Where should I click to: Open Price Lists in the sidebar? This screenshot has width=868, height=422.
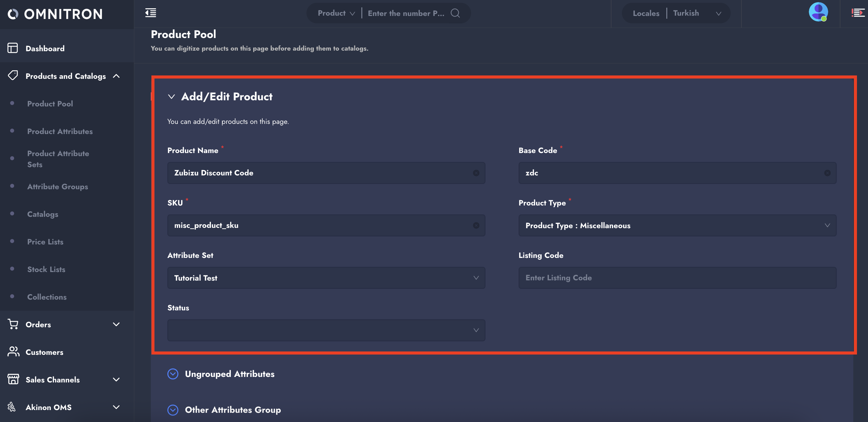45,242
